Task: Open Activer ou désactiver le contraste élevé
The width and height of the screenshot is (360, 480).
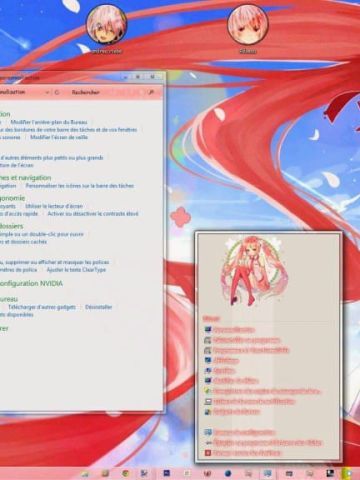Action: pos(93,214)
